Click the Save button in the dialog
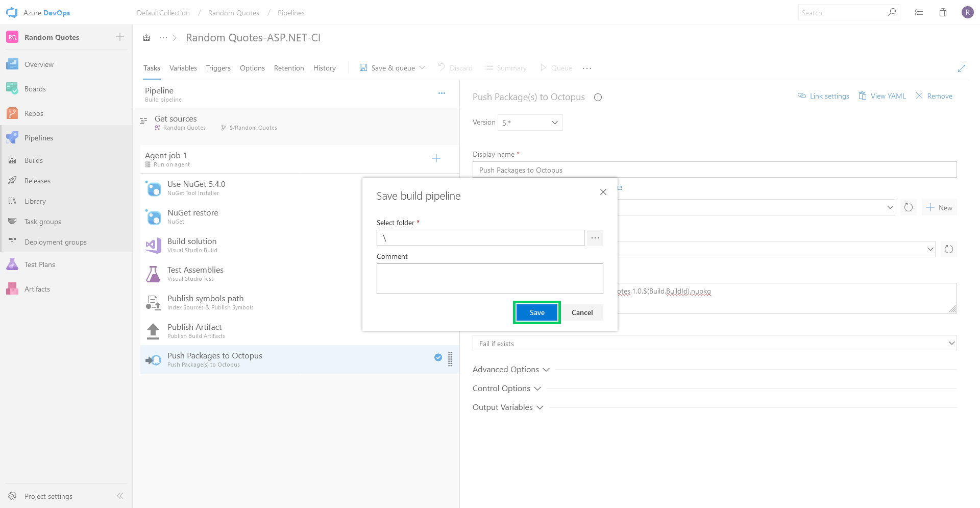 coord(537,312)
